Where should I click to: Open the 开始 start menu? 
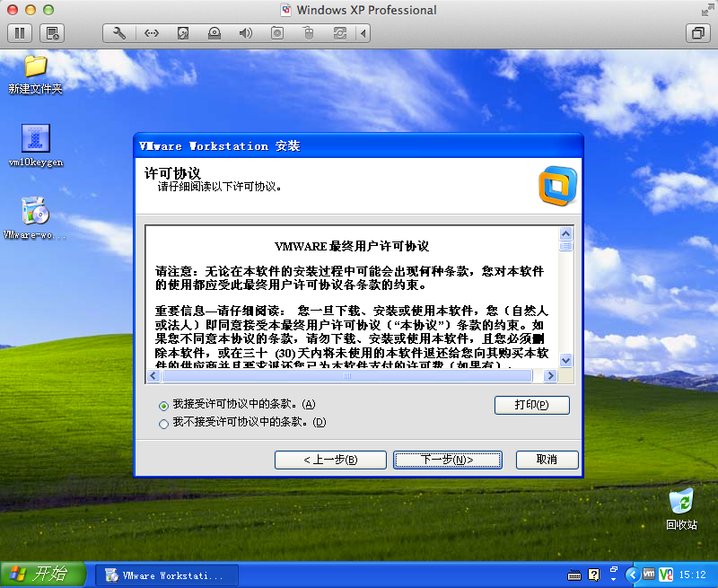(42, 575)
